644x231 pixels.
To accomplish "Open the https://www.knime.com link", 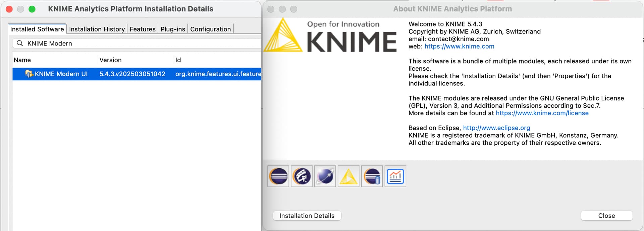I will coord(459,46).
